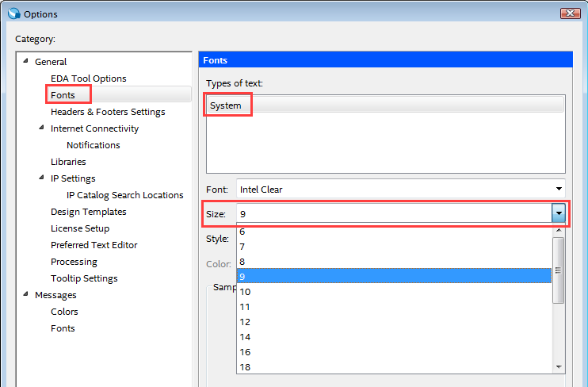Click the size list scrollbar down arrow
This screenshot has height=387, width=588.
(x=559, y=367)
